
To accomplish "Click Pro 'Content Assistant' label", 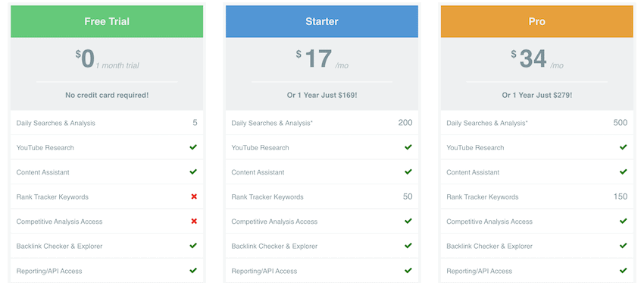I will pyautogui.click(x=473, y=172).
